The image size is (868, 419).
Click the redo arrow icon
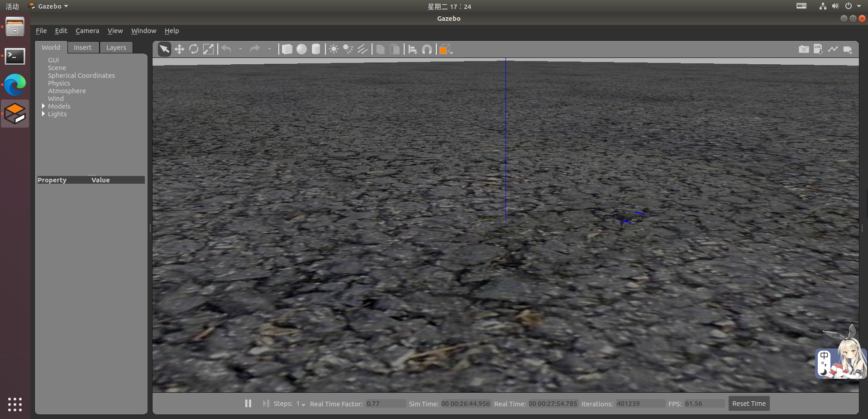pos(255,49)
